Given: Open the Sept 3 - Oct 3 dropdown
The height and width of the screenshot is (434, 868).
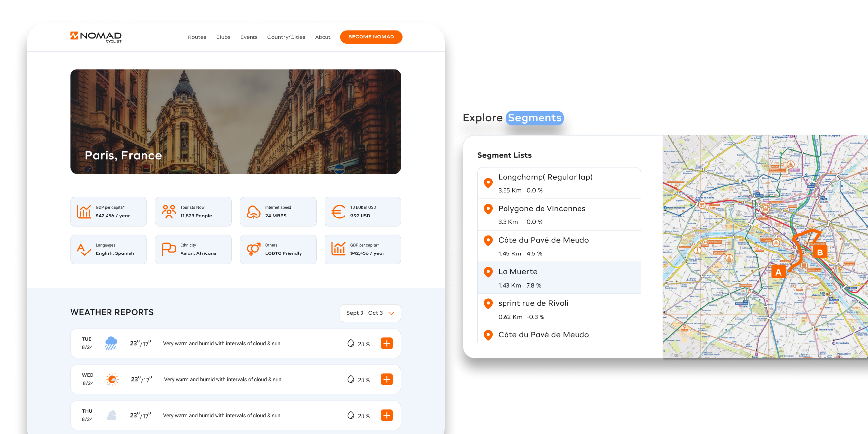Looking at the screenshot, I should tap(370, 313).
